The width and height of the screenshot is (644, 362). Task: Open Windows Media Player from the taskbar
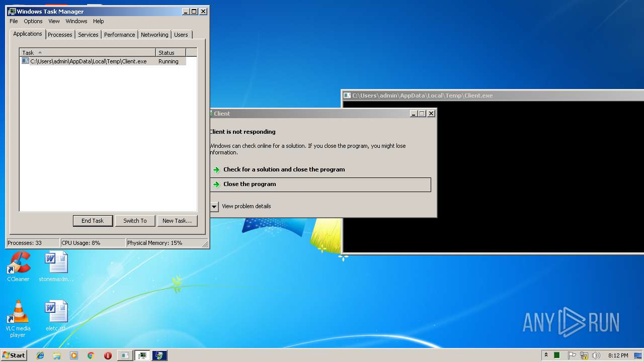[74, 355]
